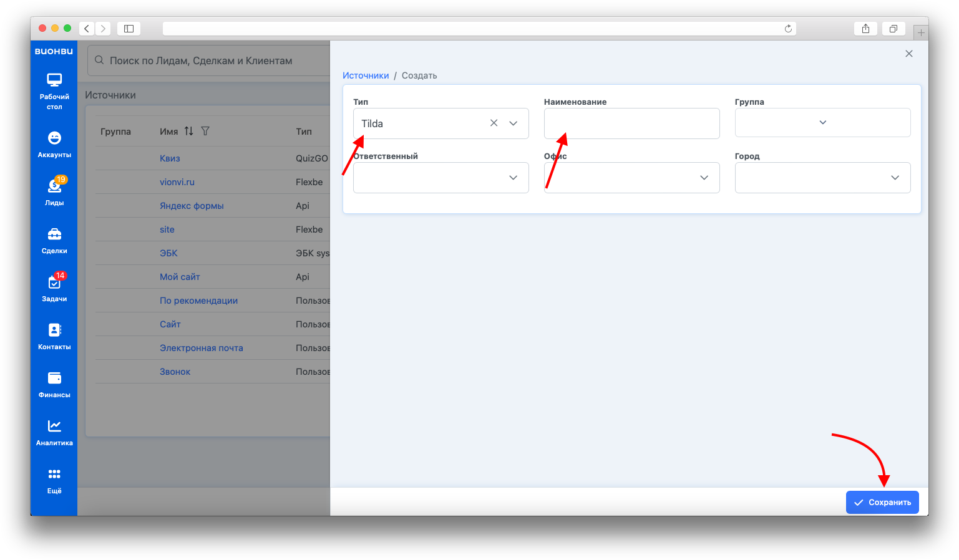Open the Аккаунты sidebar section
959x560 pixels.
[54, 144]
